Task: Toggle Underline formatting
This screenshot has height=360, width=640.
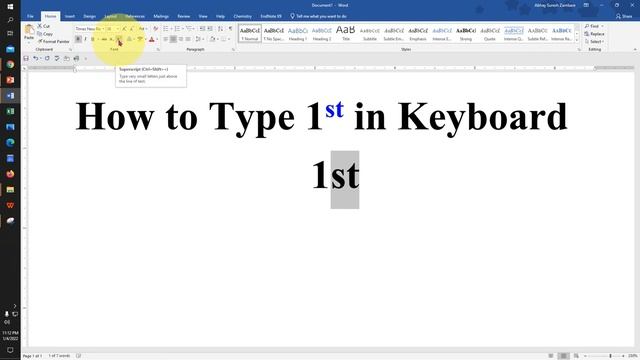Action: tap(93, 39)
